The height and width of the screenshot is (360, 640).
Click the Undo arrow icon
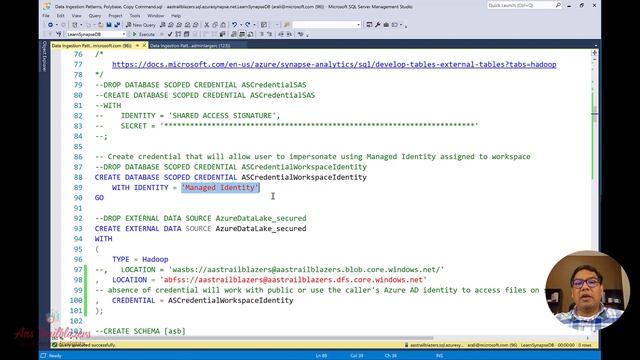[x=234, y=25]
